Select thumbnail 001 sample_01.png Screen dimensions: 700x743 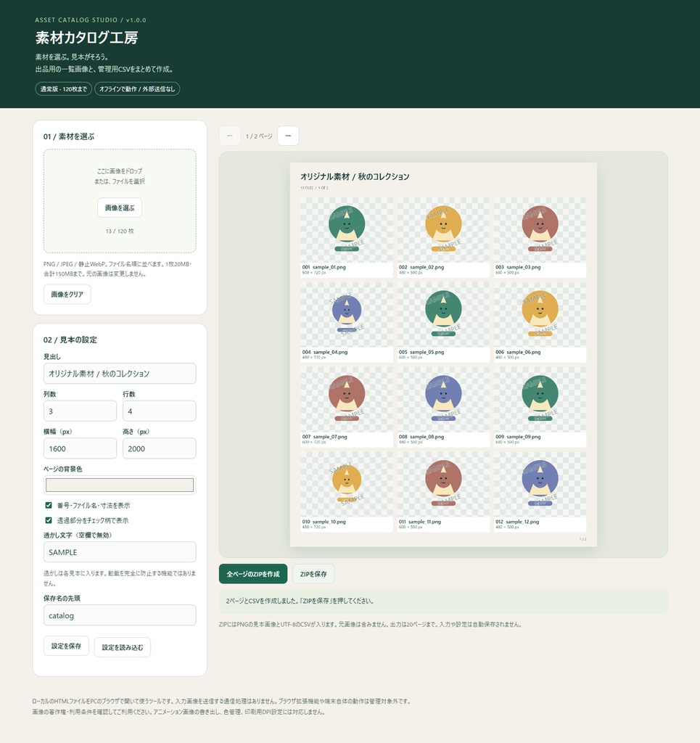pos(347,237)
